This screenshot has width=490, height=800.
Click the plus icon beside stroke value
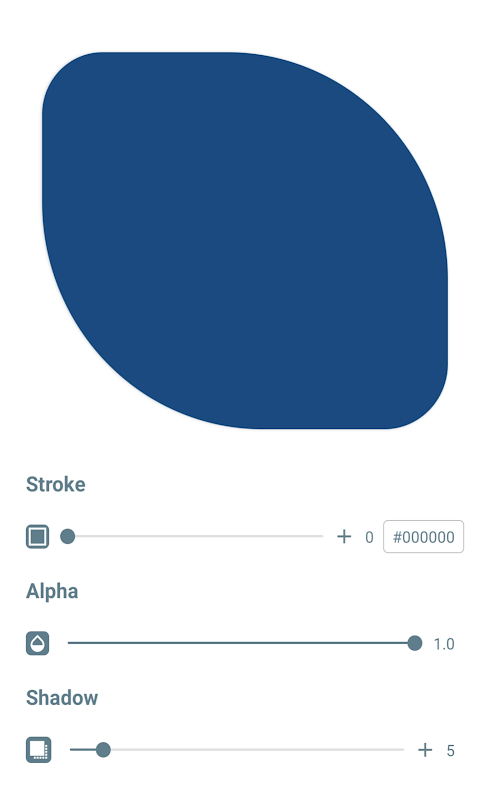point(344,536)
